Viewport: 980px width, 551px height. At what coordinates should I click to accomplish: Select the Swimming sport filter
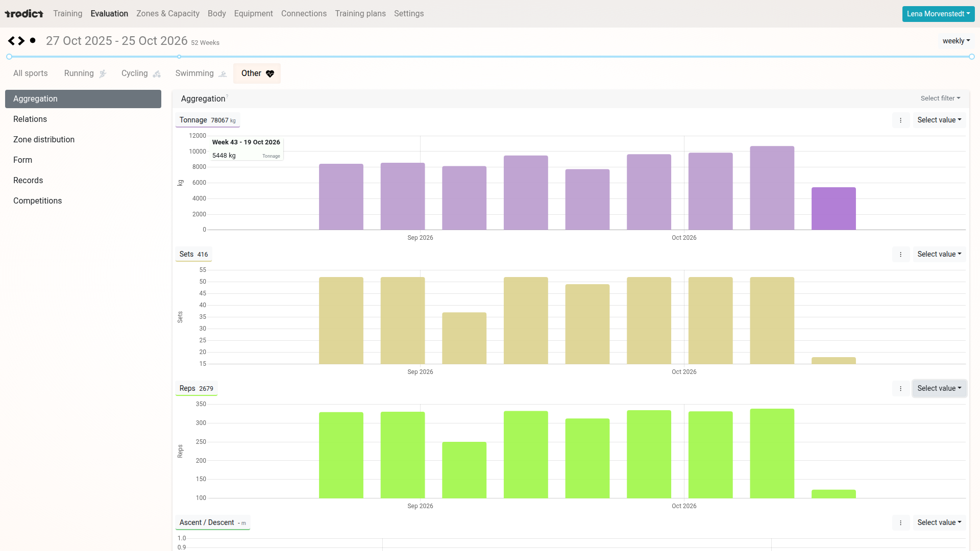[201, 73]
